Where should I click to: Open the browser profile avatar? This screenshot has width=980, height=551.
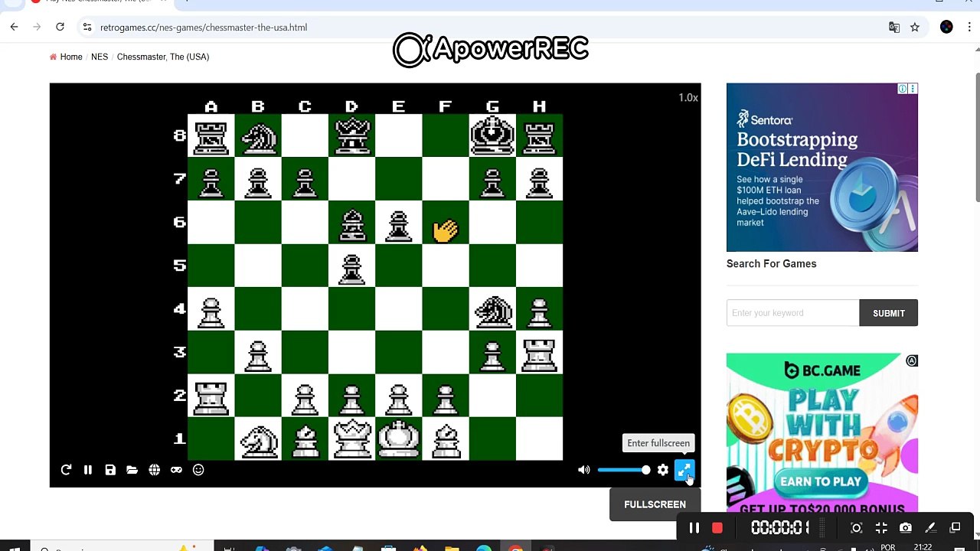pyautogui.click(x=947, y=27)
